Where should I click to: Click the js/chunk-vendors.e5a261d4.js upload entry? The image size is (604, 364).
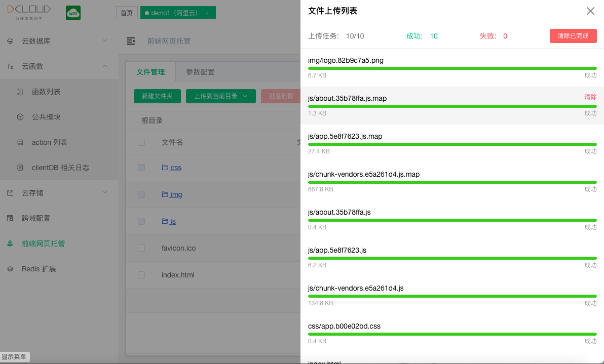(452, 296)
